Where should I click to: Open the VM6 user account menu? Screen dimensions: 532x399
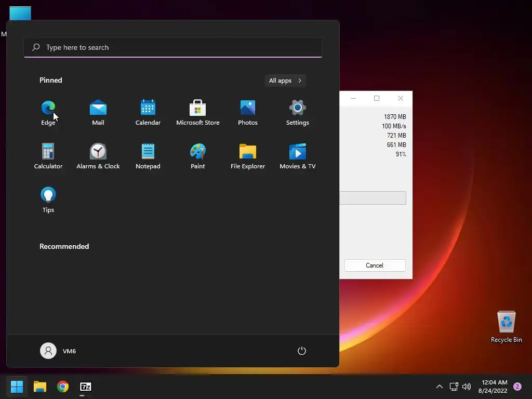(58, 351)
